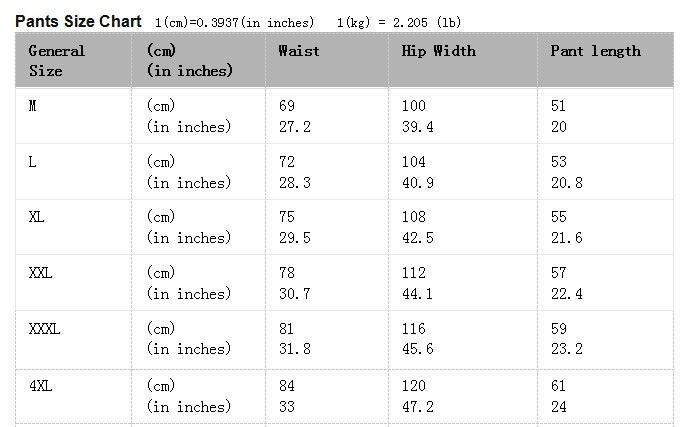Screen dimensions: 681x427
Task: Select the 40.9 inch hip width value
Action: click(x=417, y=183)
